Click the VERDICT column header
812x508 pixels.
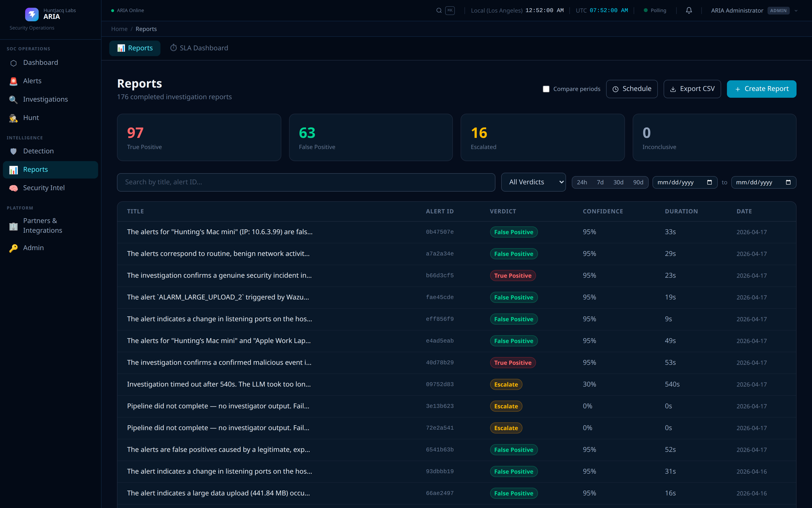503,211
